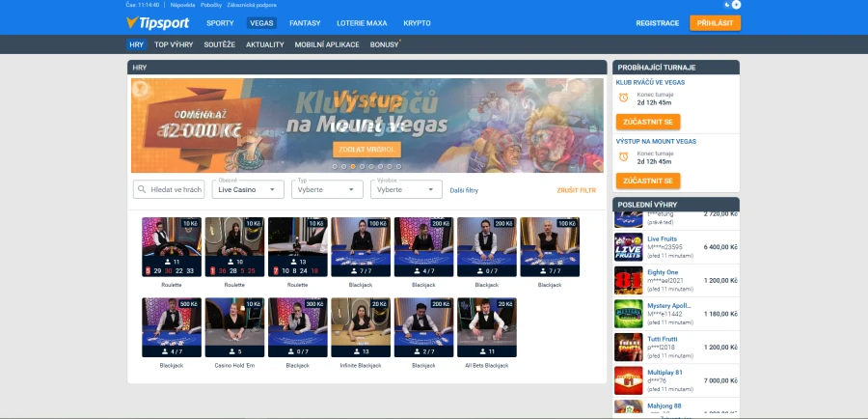868x419 pixels.
Task: Expand more filters via Další filtry
Action: click(464, 190)
